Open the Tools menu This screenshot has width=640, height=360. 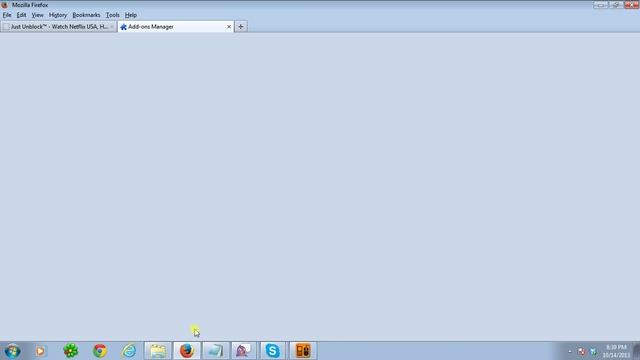pos(113,15)
